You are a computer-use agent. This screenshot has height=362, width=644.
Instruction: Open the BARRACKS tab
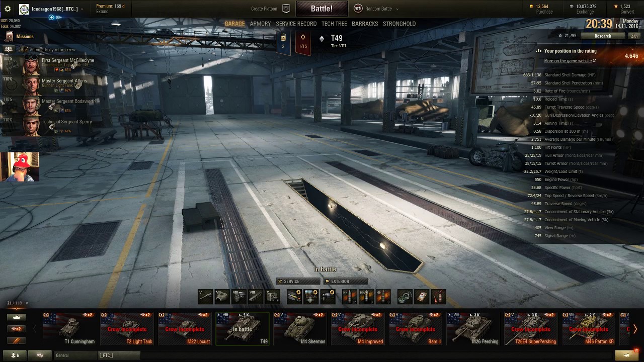pos(365,24)
